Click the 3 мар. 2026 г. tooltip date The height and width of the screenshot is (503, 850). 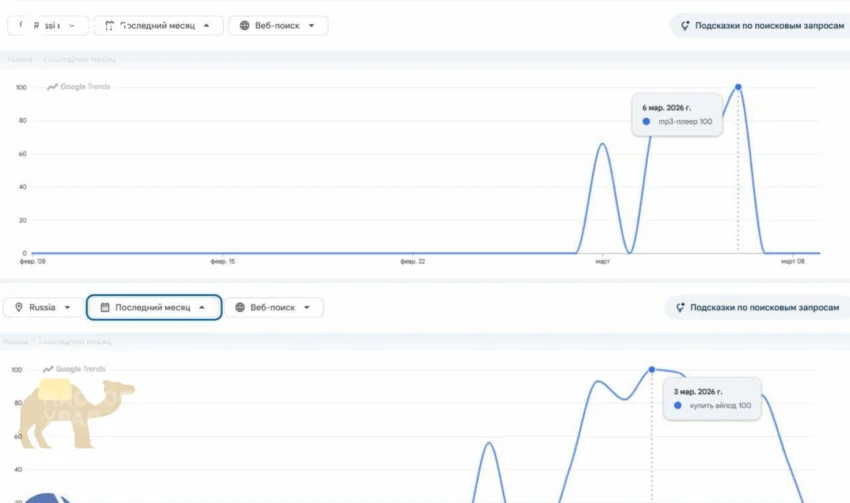[x=698, y=391]
